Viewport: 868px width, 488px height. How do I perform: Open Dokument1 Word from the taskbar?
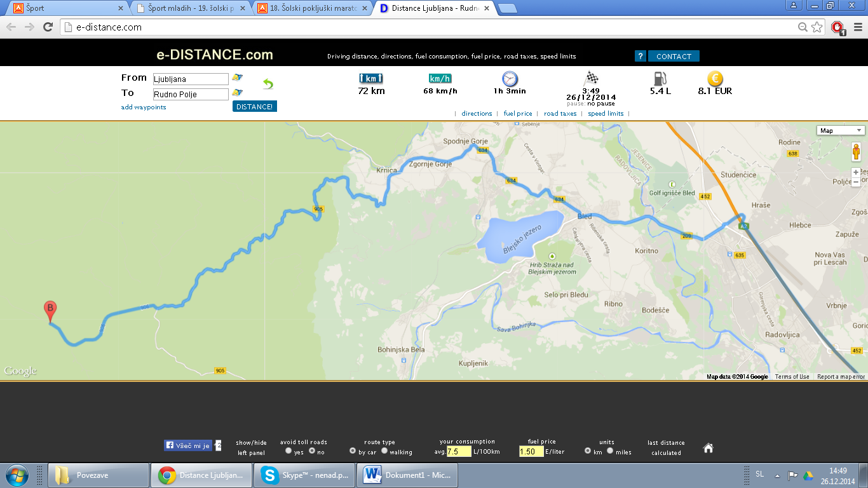click(x=407, y=475)
